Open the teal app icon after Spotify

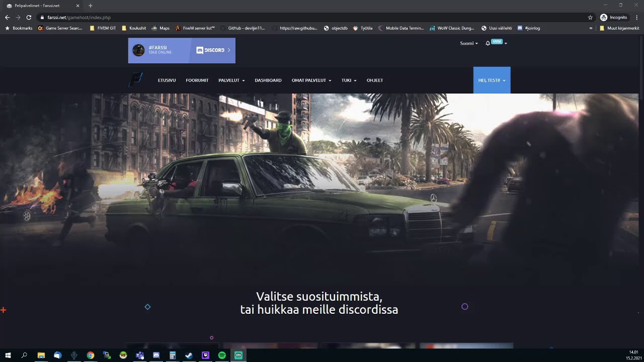click(238, 355)
